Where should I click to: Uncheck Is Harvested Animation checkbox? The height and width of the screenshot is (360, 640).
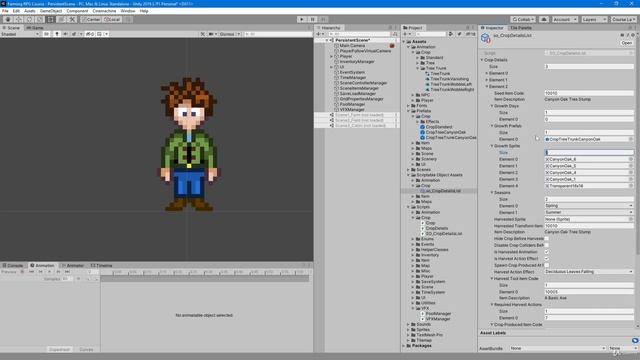point(547,252)
